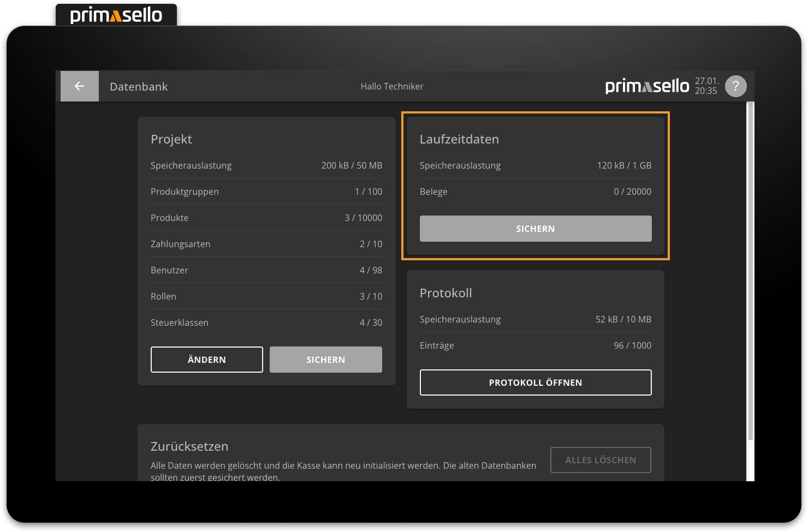
Task: Click the Produktgruppen entry showing 1 / 100
Action: pos(266,191)
